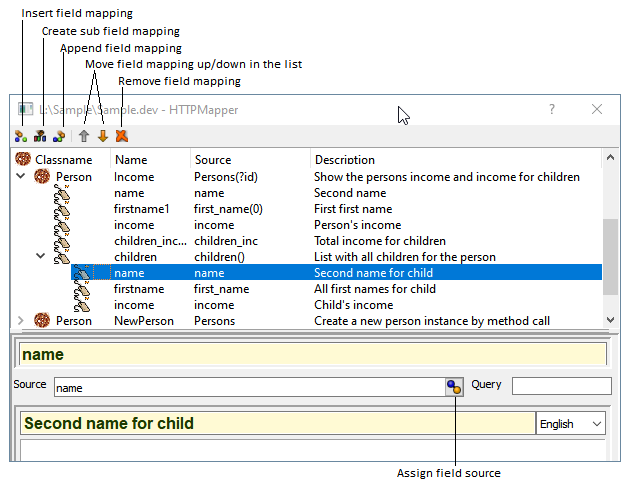630x485 pixels.
Task: Expand the Person NewPerson tree node
Action: 22,321
